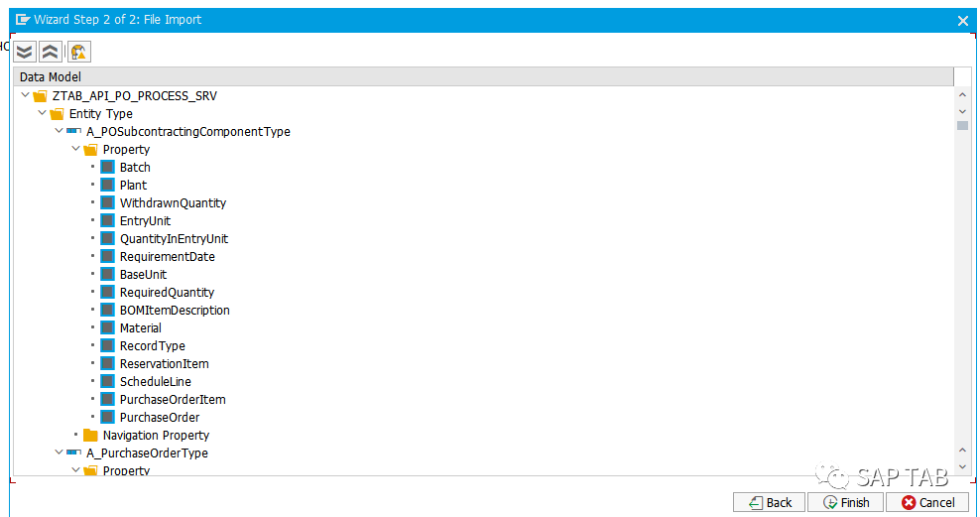Click the Navigation Property folder icon
This screenshot has width=980, height=517.
click(90, 435)
